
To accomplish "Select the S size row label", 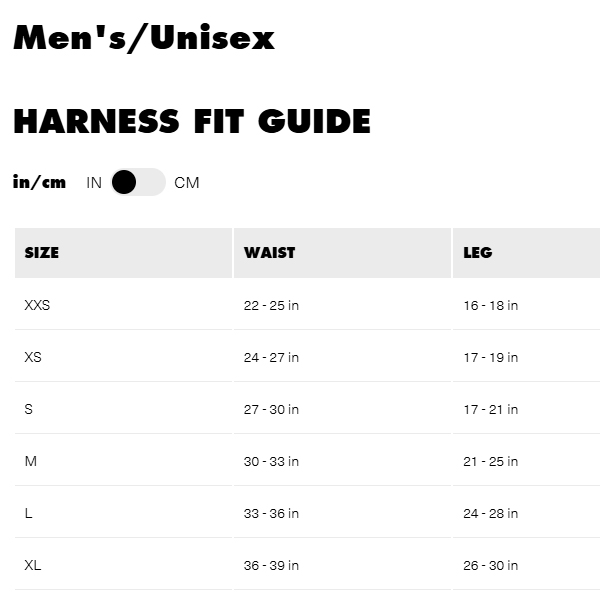I will [28, 409].
